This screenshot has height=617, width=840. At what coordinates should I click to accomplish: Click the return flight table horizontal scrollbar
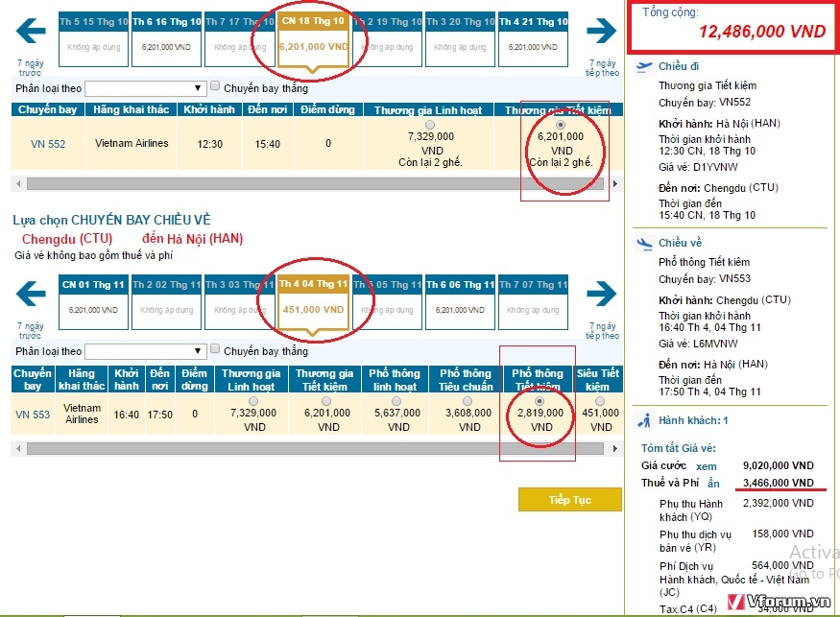point(316,448)
